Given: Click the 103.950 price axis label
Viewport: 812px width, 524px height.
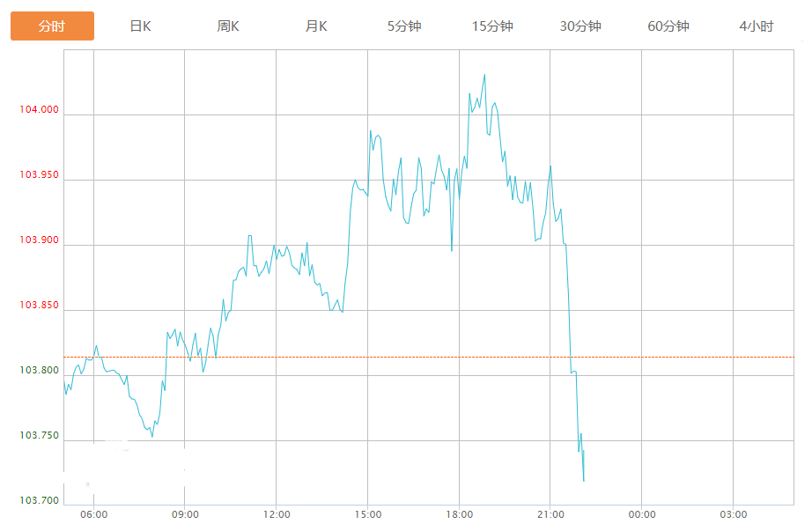Looking at the screenshot, I should point(39,175).
